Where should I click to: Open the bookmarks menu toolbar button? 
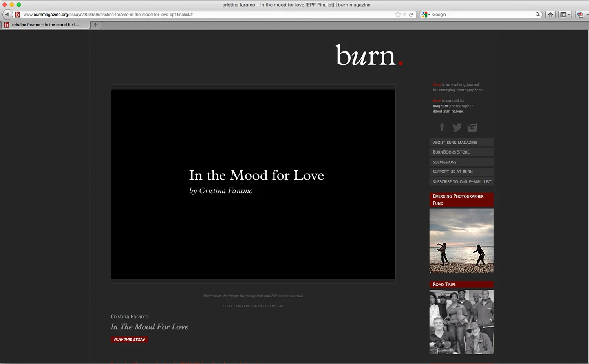pos(565,15)
